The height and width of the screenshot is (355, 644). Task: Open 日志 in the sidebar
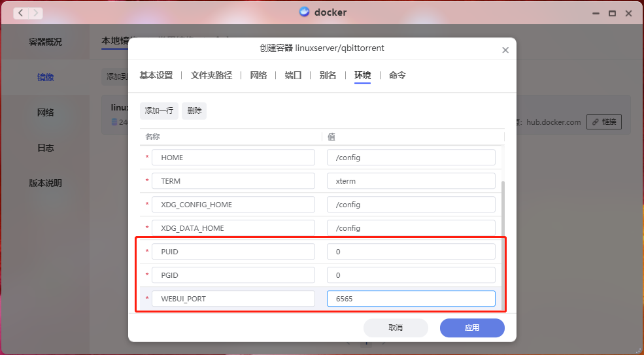pos(45,148)
